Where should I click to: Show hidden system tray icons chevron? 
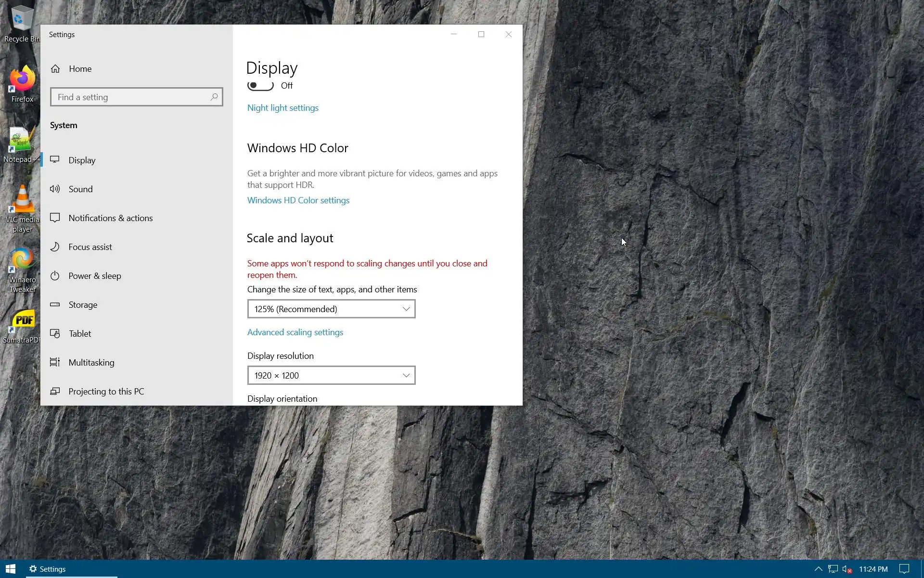(x=818, y=569)
